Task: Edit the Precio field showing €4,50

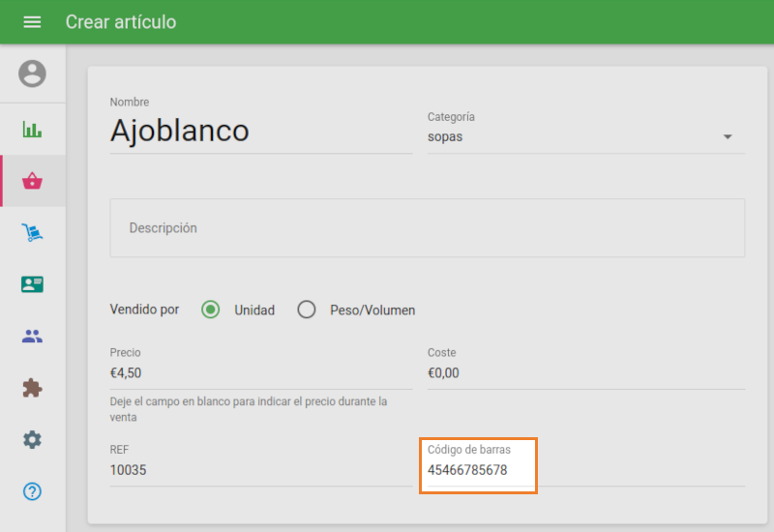Action: 260,372
